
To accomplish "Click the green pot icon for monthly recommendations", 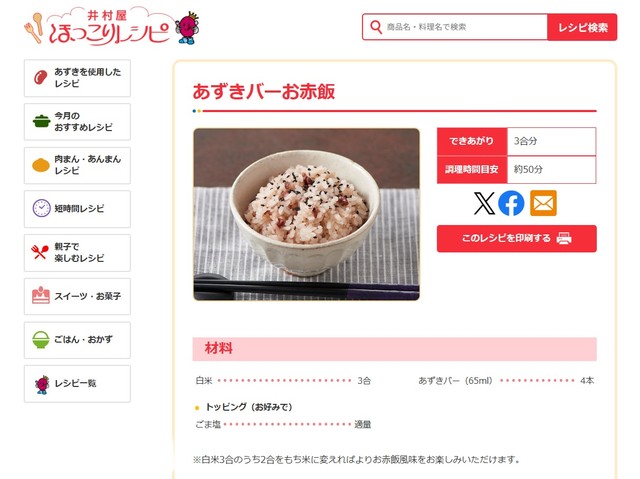I will point(41,121).
